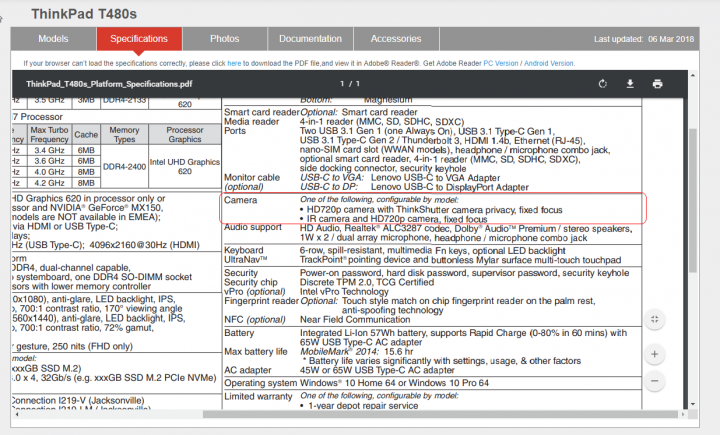Open the Adobe Reader PC Version link

[501, 63]
